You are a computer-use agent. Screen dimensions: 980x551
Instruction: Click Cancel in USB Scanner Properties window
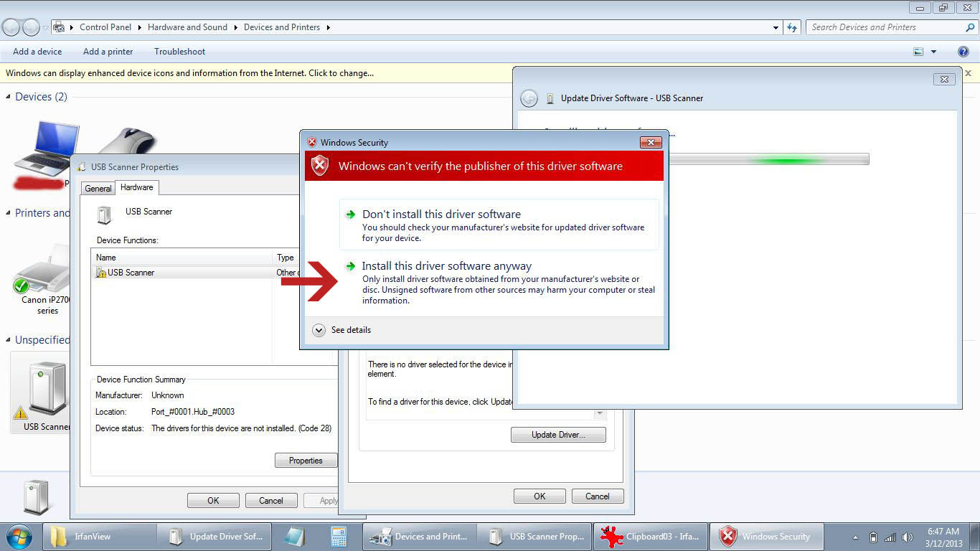271,501
